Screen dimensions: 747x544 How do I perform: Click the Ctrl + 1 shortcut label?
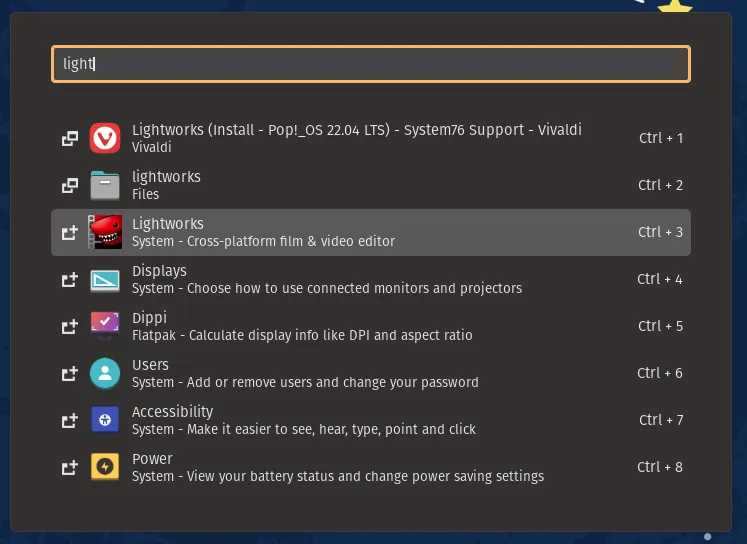click(x=661, y=138)
